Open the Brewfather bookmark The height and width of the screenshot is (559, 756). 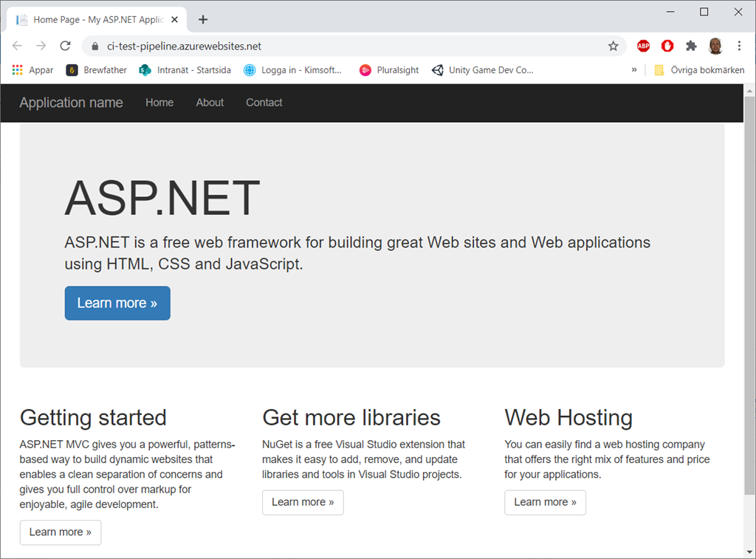[x=97, y=70]
